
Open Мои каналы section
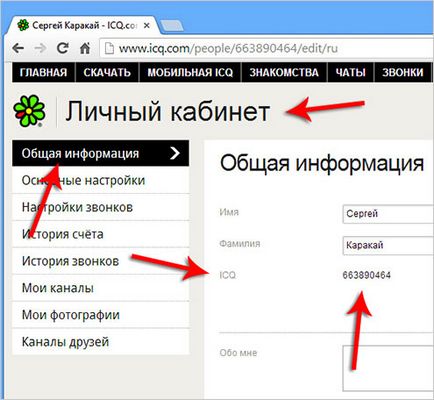pyautogui.click(x=101, y=288)
